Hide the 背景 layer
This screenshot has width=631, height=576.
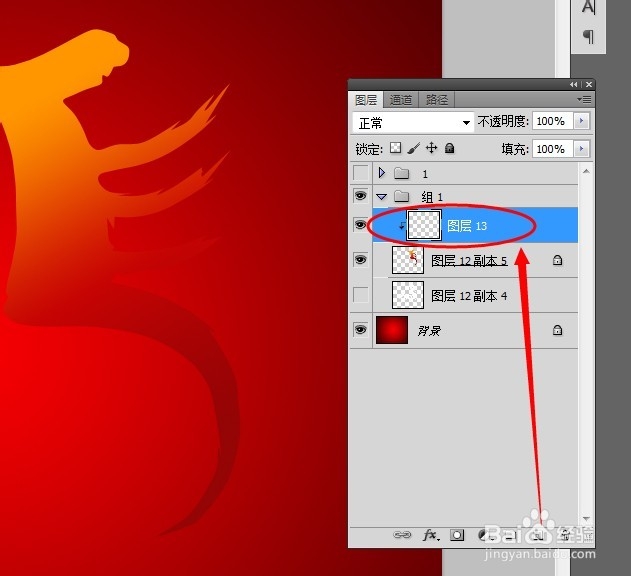361,330
